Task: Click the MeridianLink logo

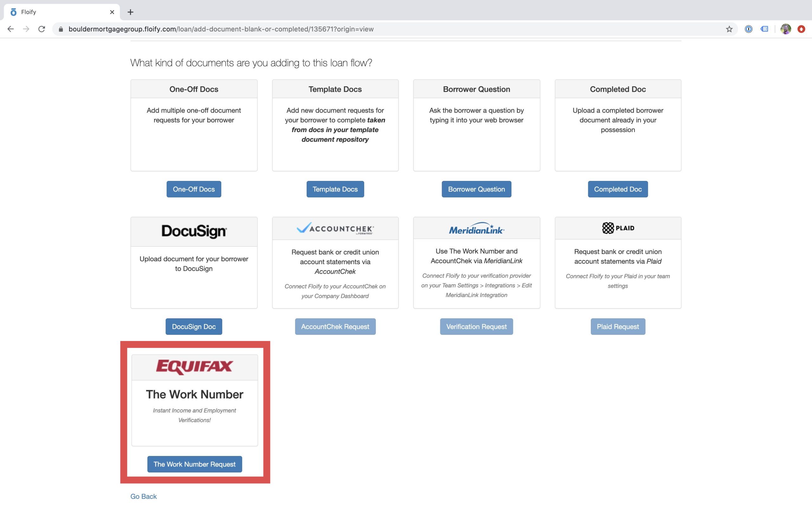Action: (x=476, y=228)
